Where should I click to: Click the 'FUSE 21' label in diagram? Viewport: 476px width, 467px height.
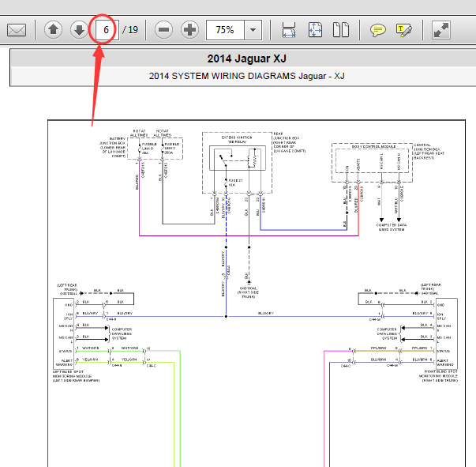tap(235, 180)
